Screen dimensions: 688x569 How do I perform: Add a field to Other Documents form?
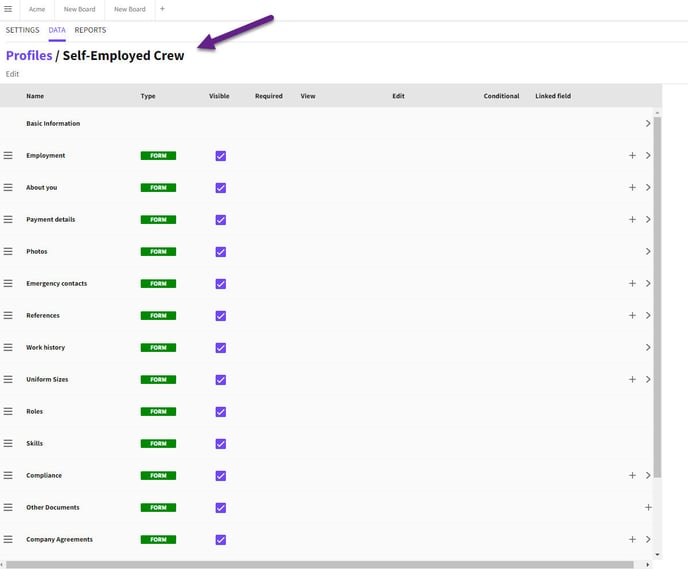[x=648, y=508]
